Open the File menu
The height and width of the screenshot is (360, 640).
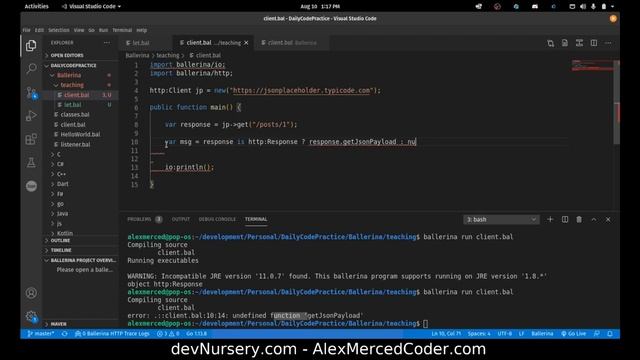point(27,30)
